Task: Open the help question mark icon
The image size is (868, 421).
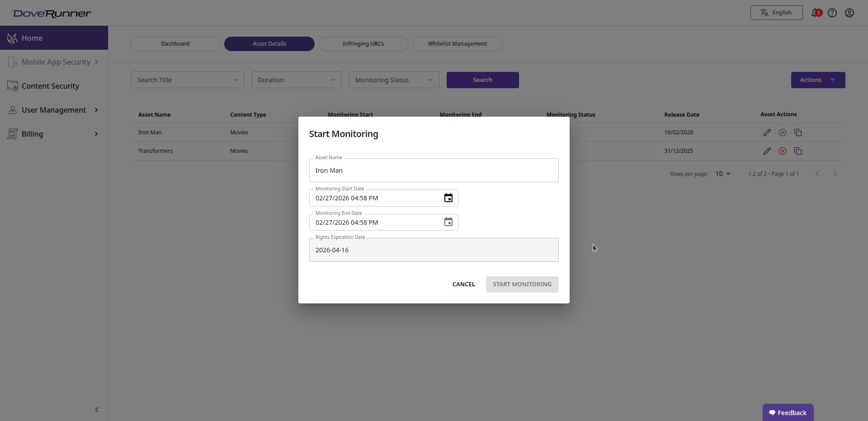Action: pos(833,13)
